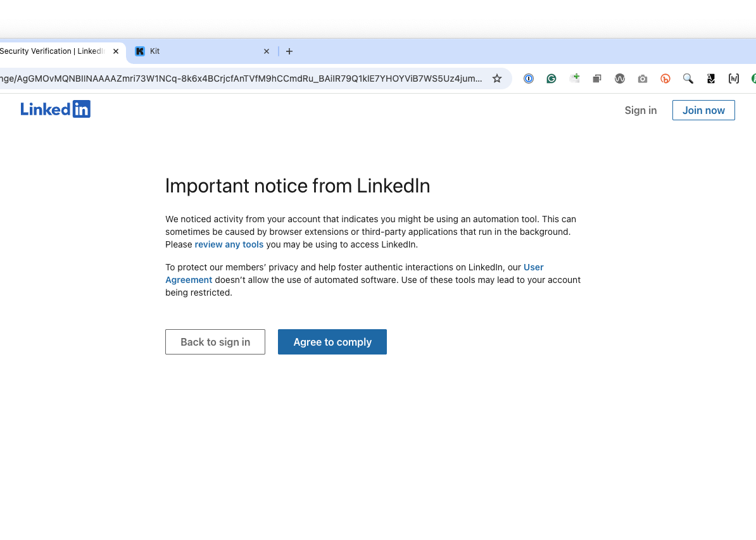Click the overlapping squares extension icon
This screenshot has height=540, width=756.
(597, 78)
